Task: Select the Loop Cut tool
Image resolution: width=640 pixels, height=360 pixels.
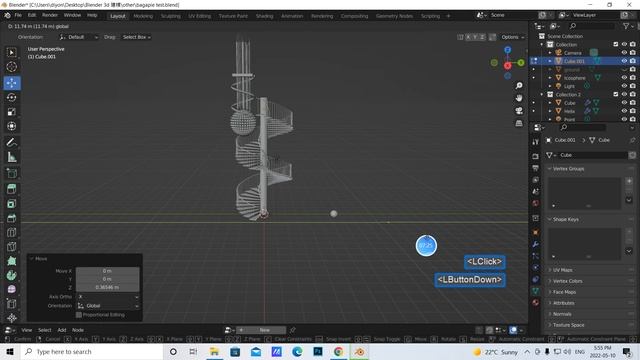Action: 12,233
